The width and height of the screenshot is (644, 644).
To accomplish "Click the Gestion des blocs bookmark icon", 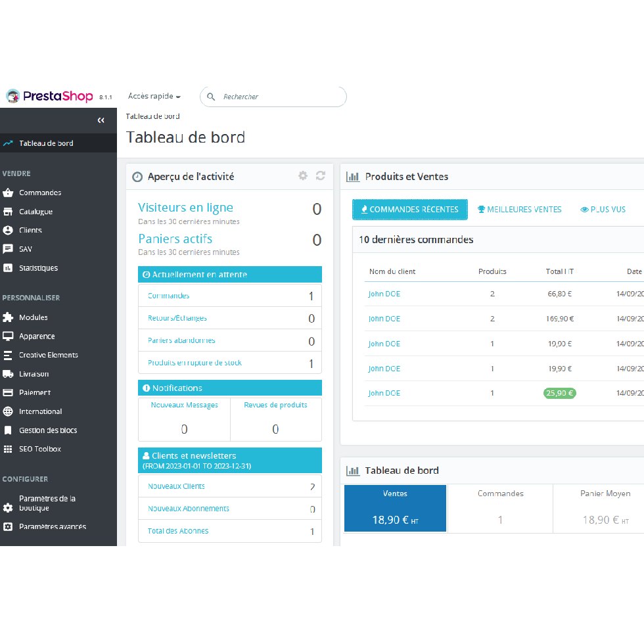I will [8, 430].
